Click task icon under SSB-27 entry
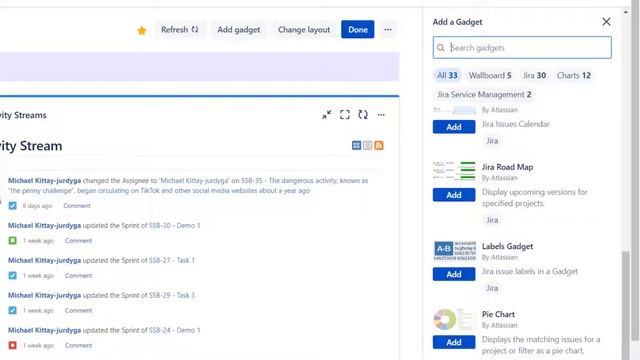 pyautogui.click(x=13, y=276)
